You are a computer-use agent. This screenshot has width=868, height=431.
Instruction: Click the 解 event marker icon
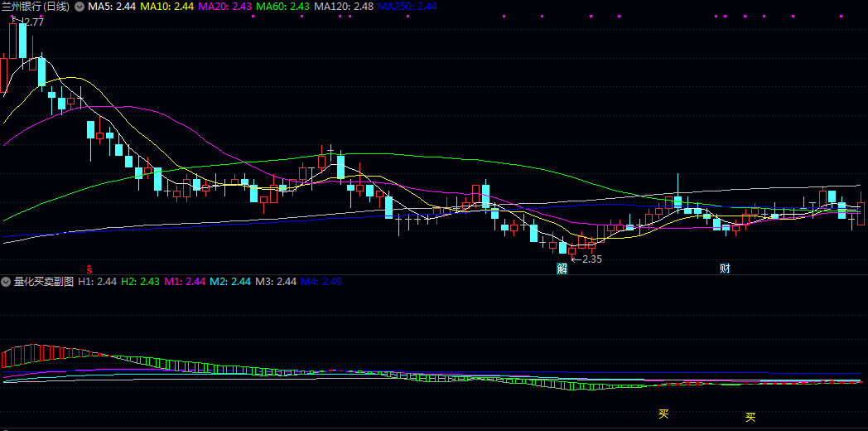click(562, 269)
